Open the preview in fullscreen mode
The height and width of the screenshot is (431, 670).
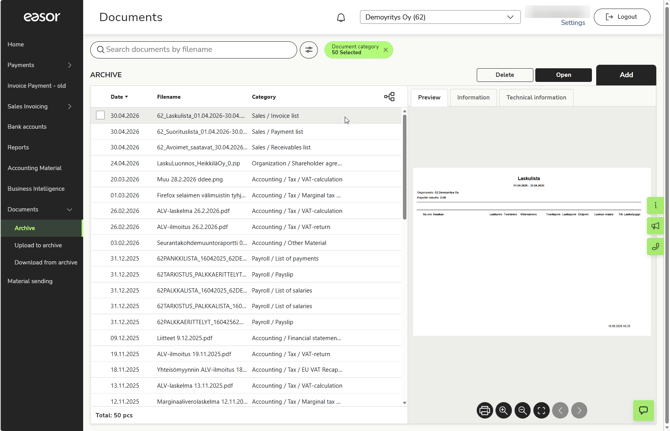tap(541, 410)
